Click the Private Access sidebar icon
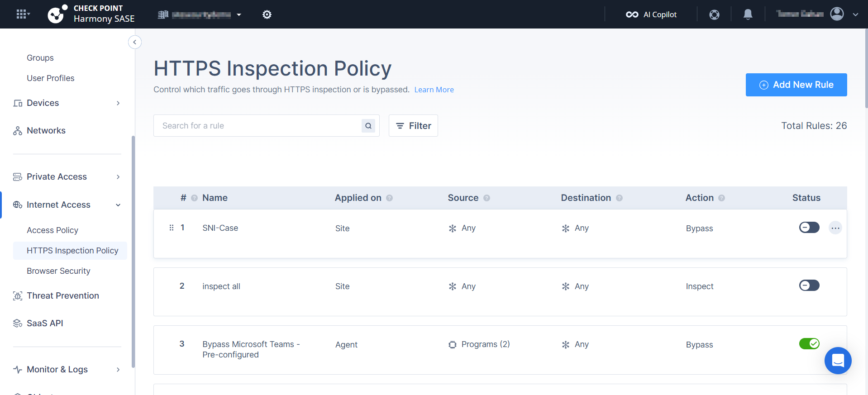This screenshot has height=395, width=868. click(18, 177)
